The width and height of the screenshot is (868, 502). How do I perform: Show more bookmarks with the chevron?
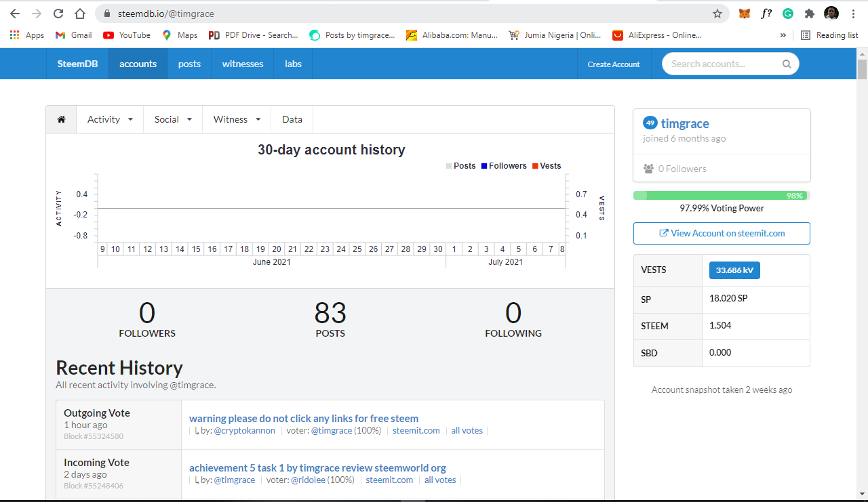[783, 35]
